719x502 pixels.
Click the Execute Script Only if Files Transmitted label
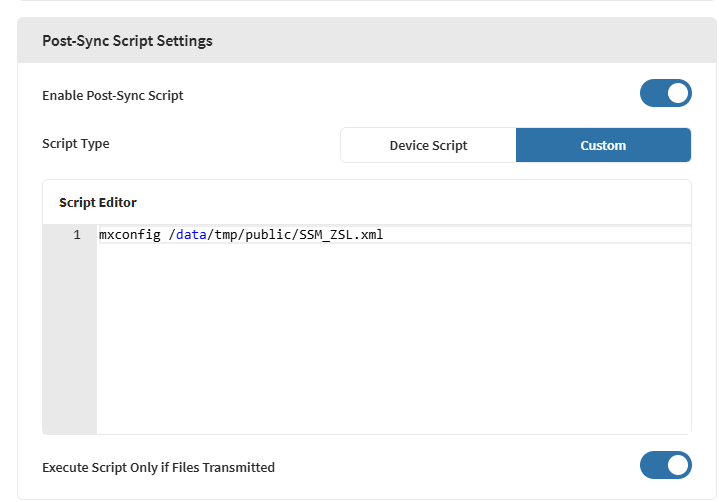(159, 467)
